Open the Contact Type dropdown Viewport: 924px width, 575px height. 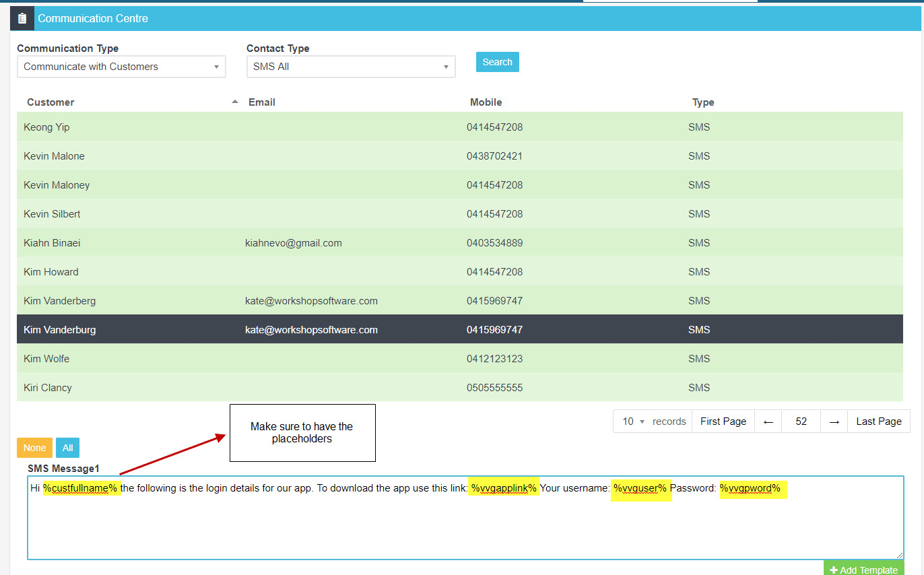351,67
